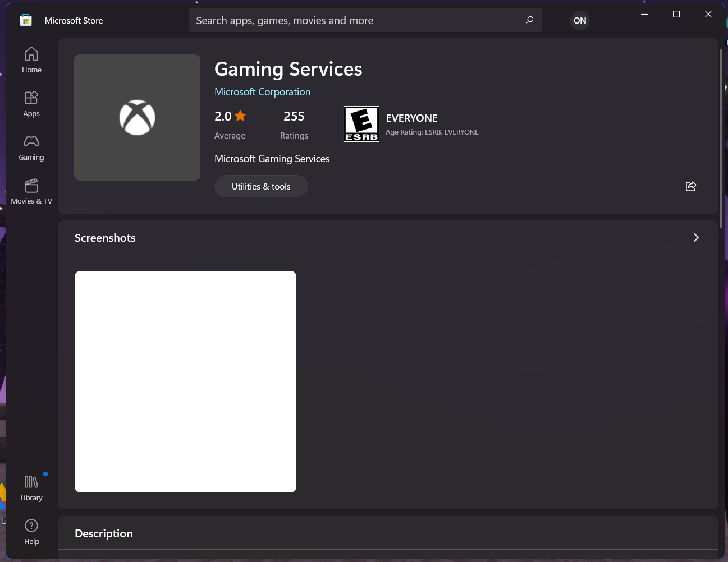728x562 pixels.
Task: Click the Microsoft Store logo icon
Action: tap(26, 21)
